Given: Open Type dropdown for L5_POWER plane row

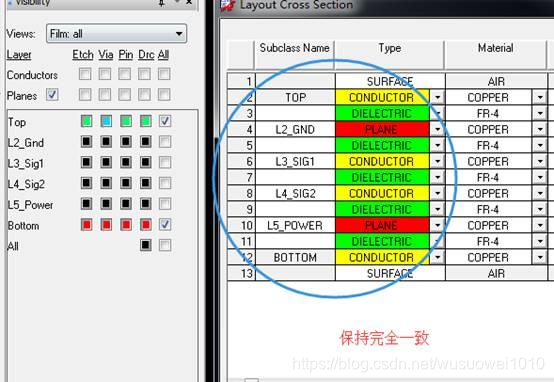Looking at the screenshot, I should 437,225.
